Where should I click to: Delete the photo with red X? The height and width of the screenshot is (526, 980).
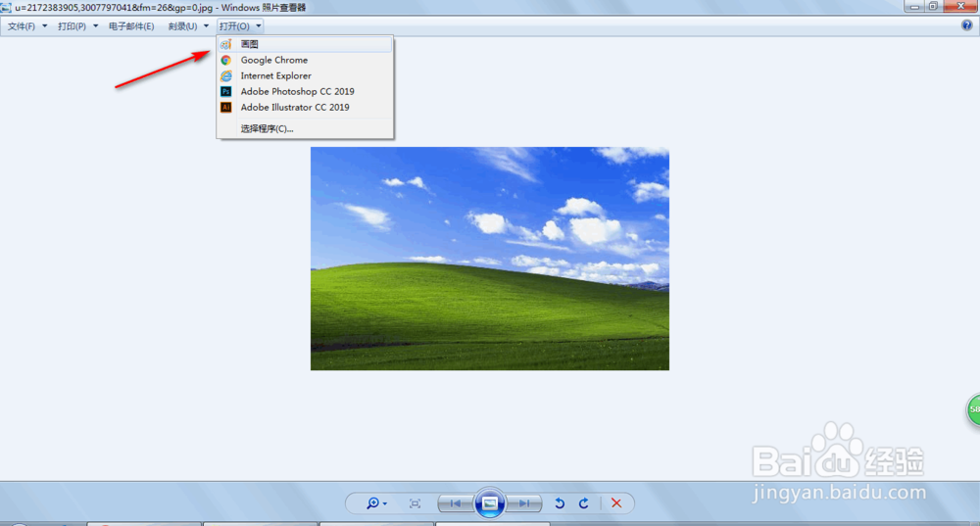(616, 503)
